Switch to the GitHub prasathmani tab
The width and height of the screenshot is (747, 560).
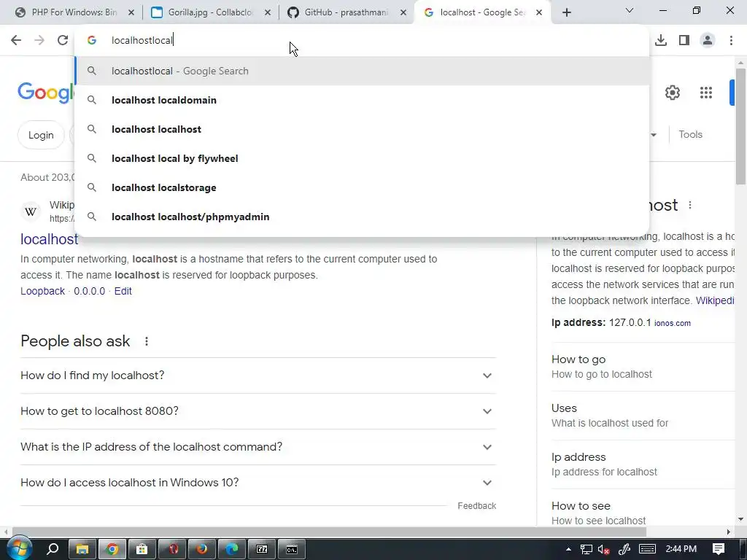[x=347, y=12]
